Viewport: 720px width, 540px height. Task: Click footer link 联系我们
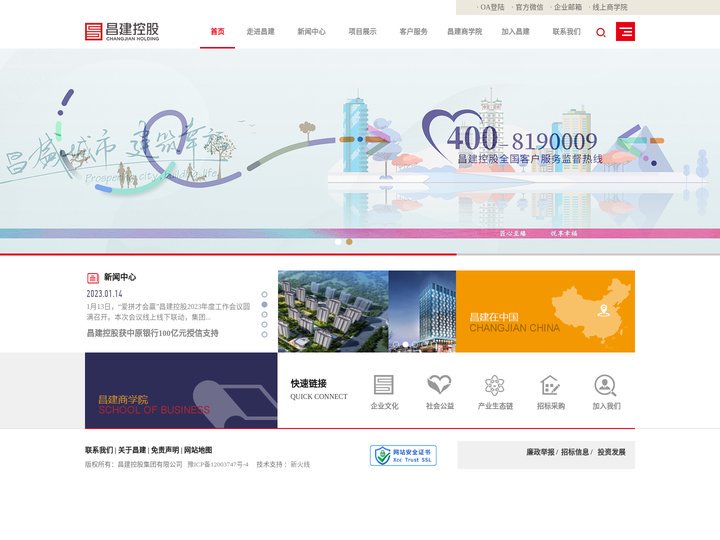(x=99, y=450)
